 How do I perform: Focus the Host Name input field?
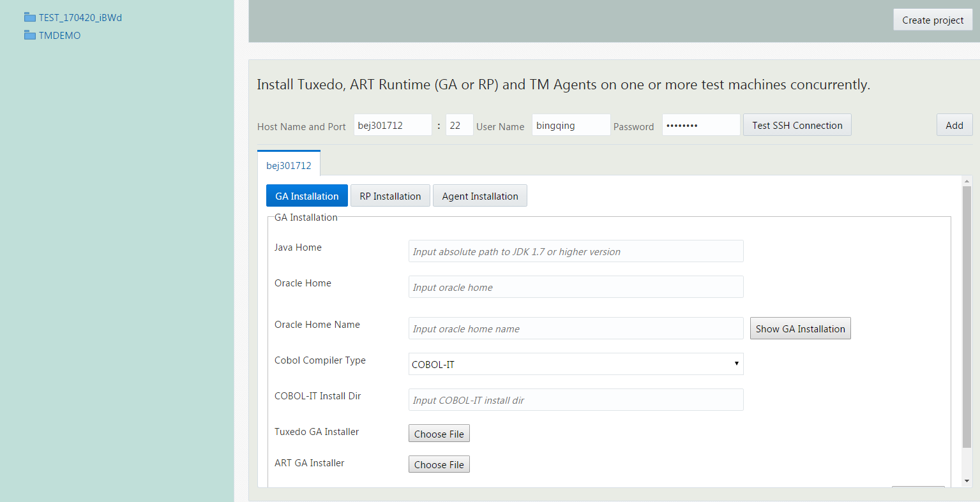pyautogui.click(x=393, y=125)
